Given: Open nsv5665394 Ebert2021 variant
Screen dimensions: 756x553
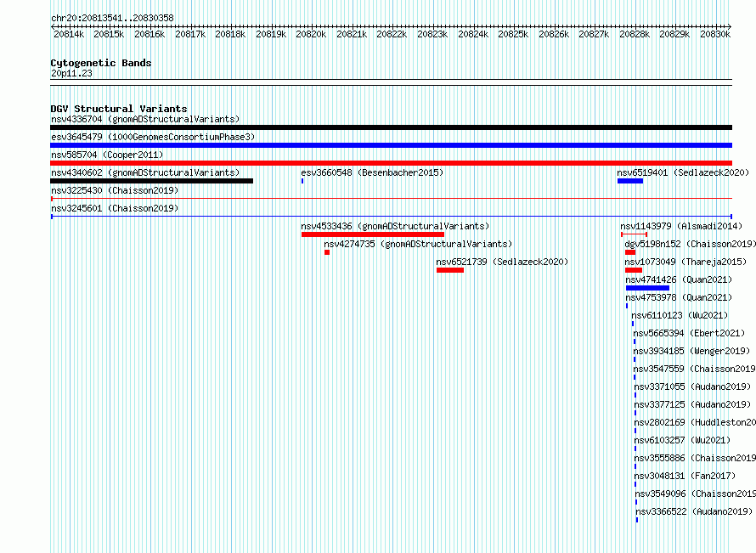Looking at the screenshot, I should pos(689,333).
